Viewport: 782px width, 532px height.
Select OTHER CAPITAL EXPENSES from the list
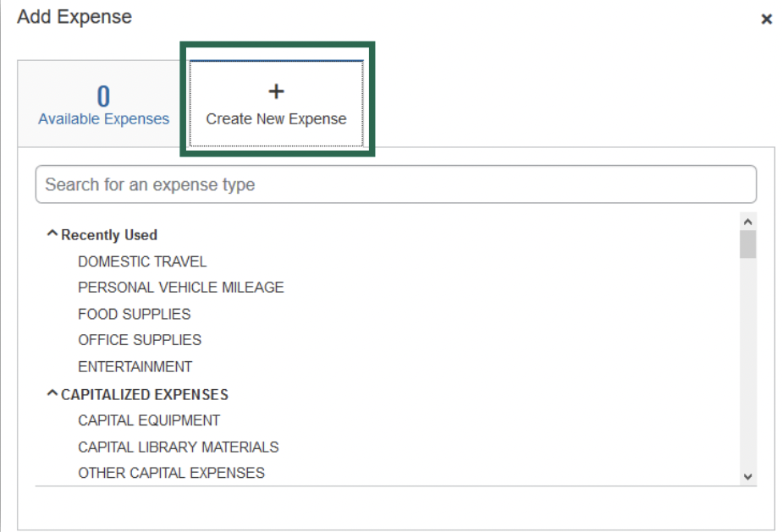pos(172,473)
